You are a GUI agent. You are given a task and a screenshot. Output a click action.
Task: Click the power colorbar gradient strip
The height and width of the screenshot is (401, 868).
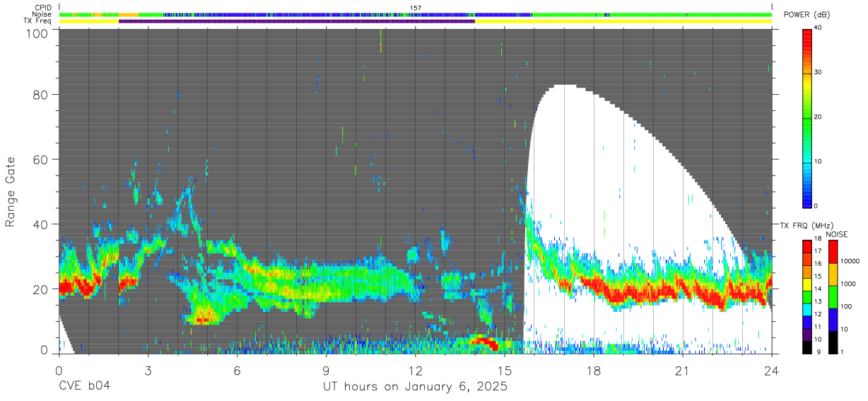point(807,117)
